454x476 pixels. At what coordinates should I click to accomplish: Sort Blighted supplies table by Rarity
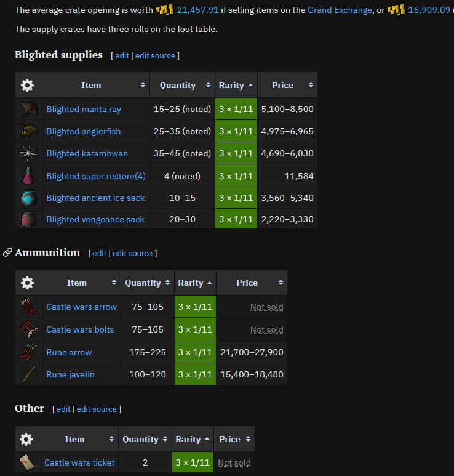236,85
